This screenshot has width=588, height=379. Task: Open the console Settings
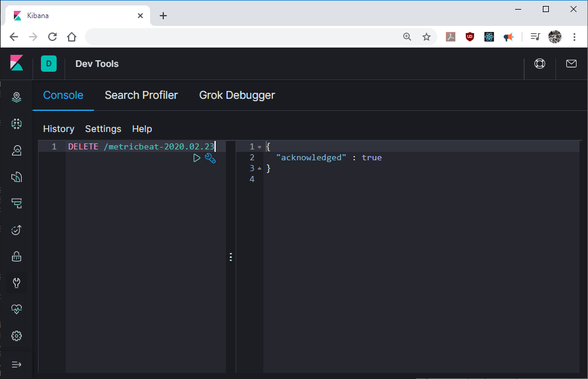tap(103, 129)
